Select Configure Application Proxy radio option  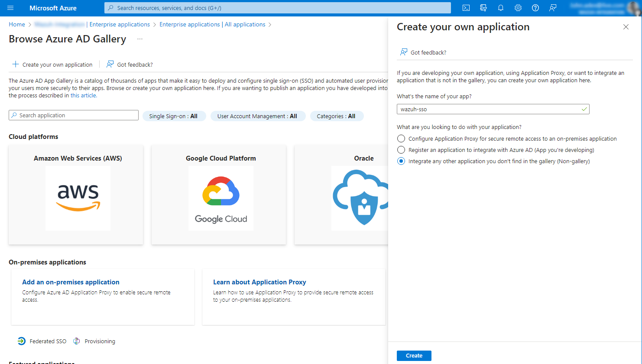pyautogui.click(x=401, y=139)
